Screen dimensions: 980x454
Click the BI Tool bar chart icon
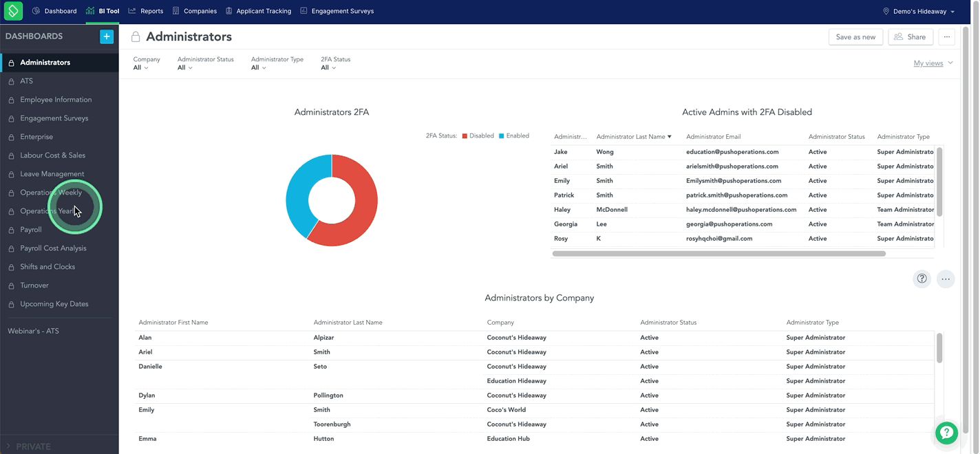[x=91, y=11]
